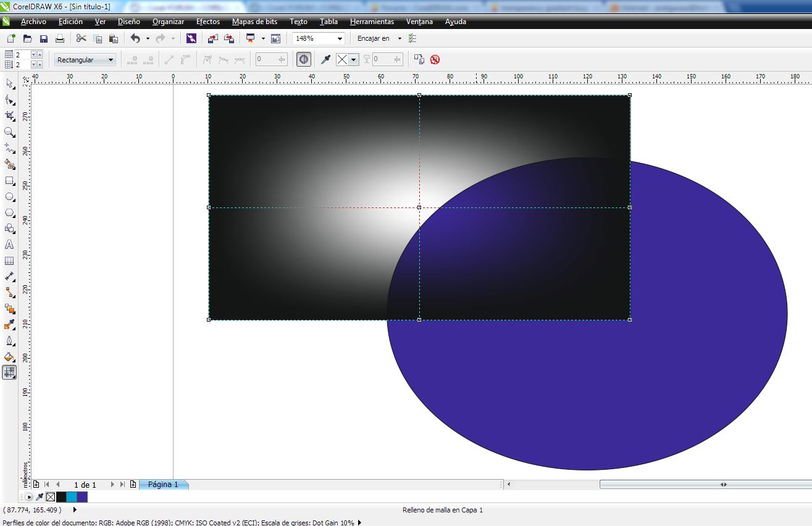
Task: Open the Archivo menu
Action: tap(33, 22)
